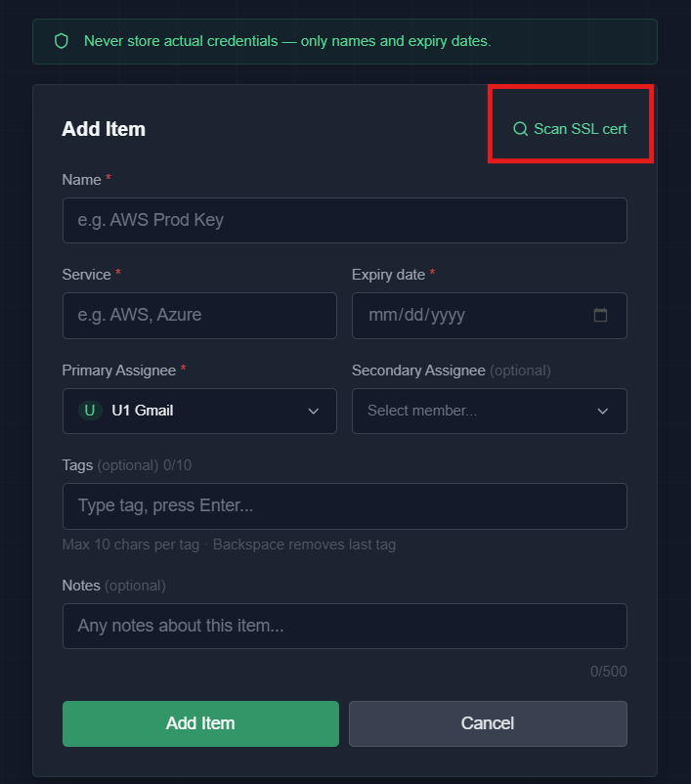Click the shield icon in the security banner

click(60, 41)
